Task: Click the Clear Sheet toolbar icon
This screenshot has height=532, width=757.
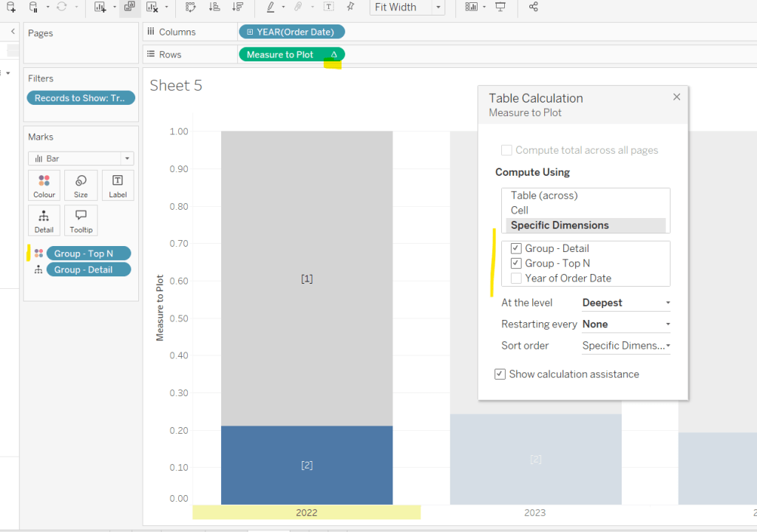Action: click(152, 7)
